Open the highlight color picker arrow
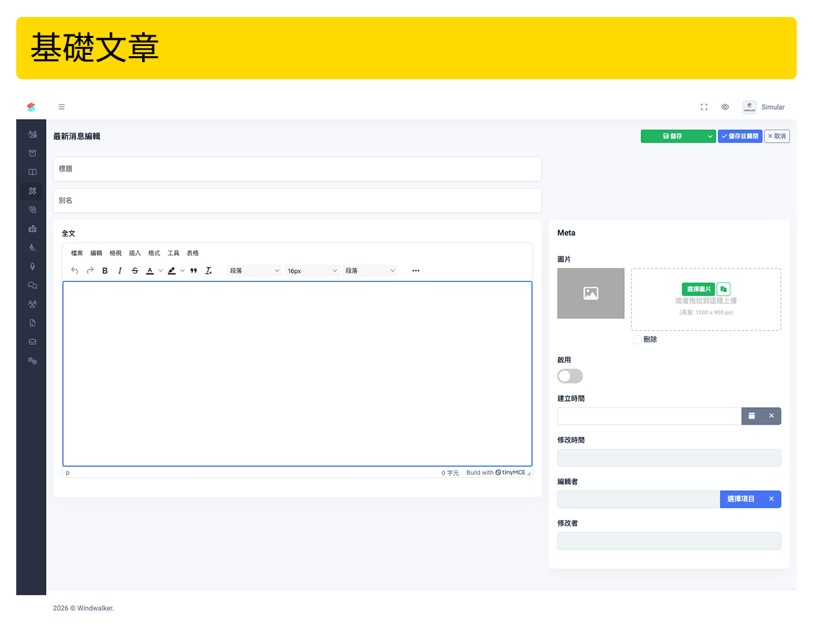The height and width of the screenshot is (644, 813). (x=182, y=271)
